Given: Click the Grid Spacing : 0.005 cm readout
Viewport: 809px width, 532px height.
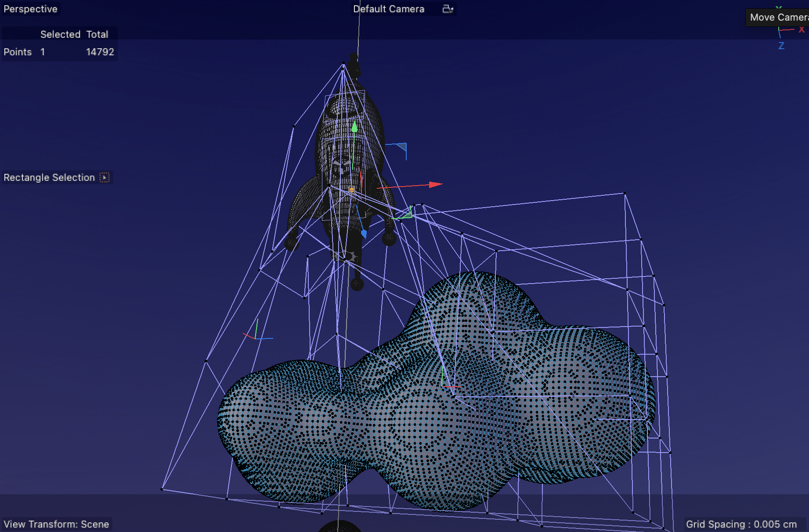Looking at the screenshot, I should tap(741, 524).
